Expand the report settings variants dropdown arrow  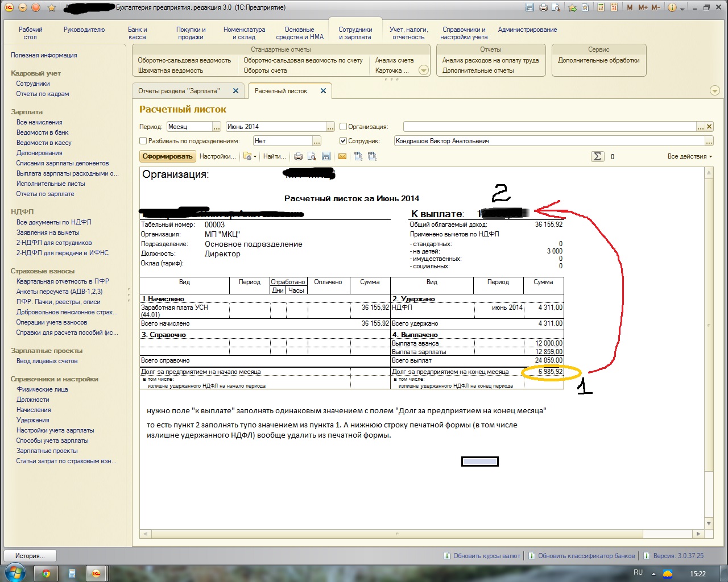pyautogui.click(x=255, y=156)
